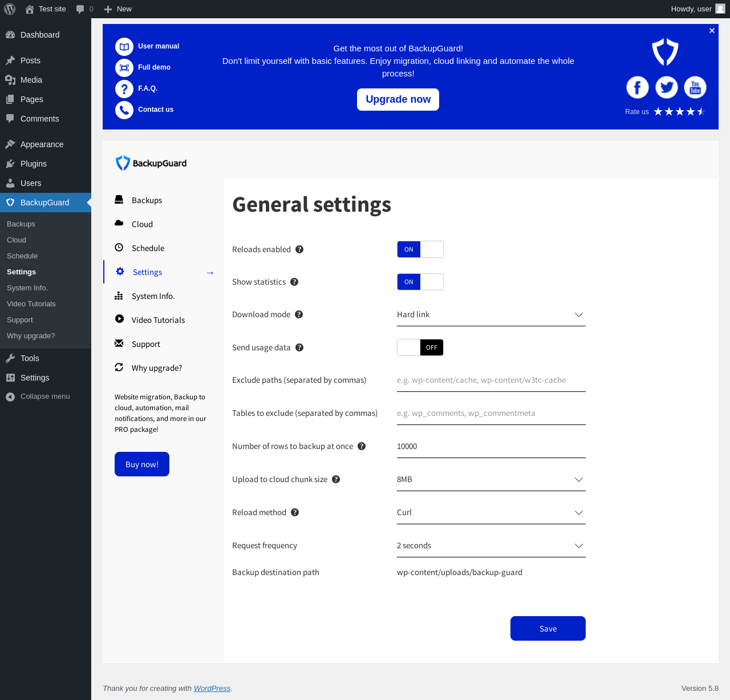Image resolution: width=730 pixels, height=700 pixels.
Task: Open the New content menu in admin bar
Action: [x=118, y=9]
